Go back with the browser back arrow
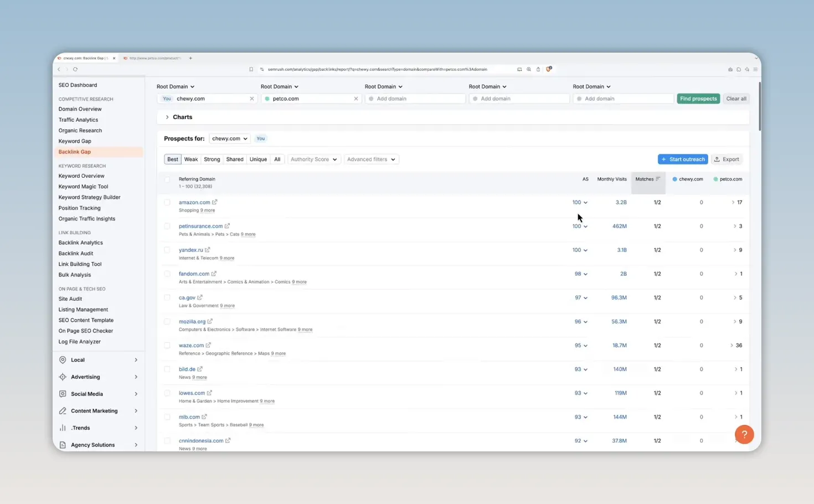 point(59,69)
